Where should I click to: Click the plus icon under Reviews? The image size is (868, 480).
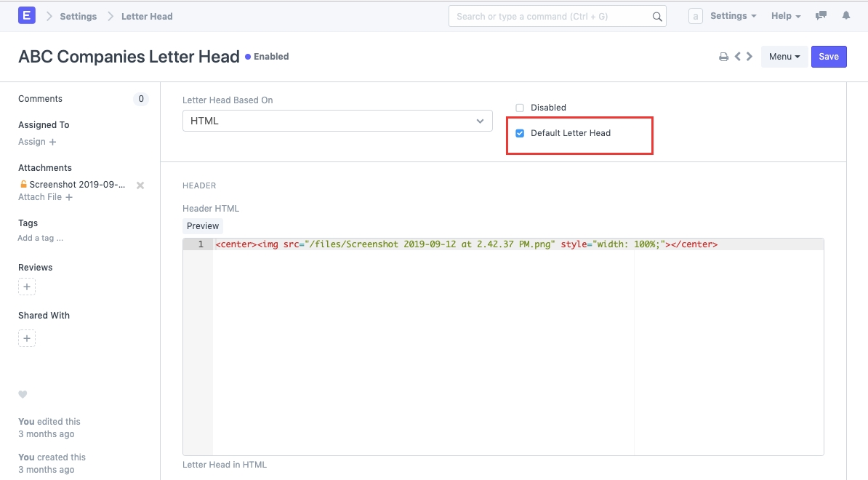pyautogui.click(x=27, y=287)
